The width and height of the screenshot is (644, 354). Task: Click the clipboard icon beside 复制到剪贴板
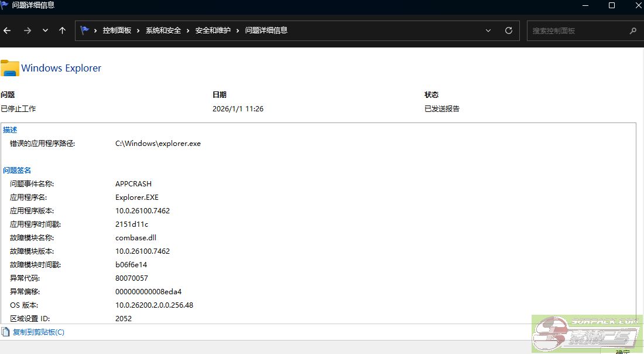[6, 332]
